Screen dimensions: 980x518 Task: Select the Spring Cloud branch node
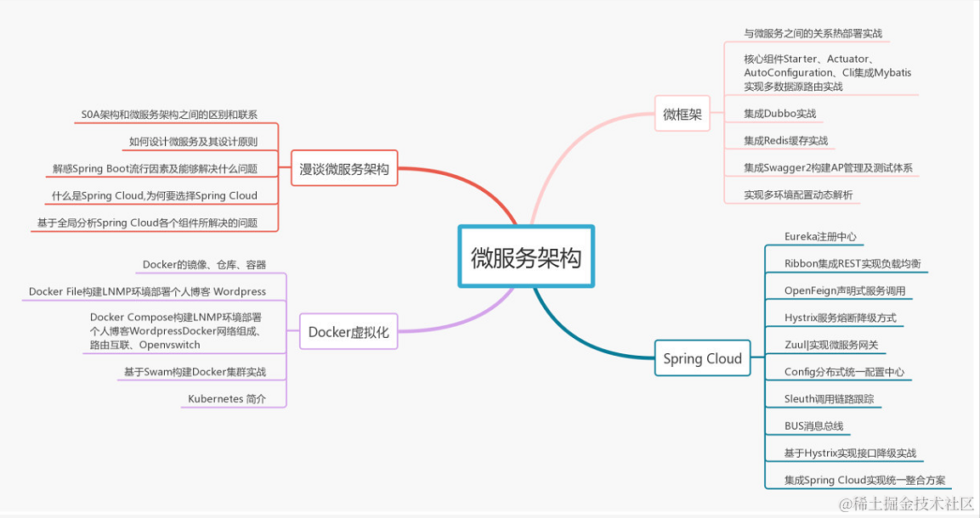tap(703, 358)
